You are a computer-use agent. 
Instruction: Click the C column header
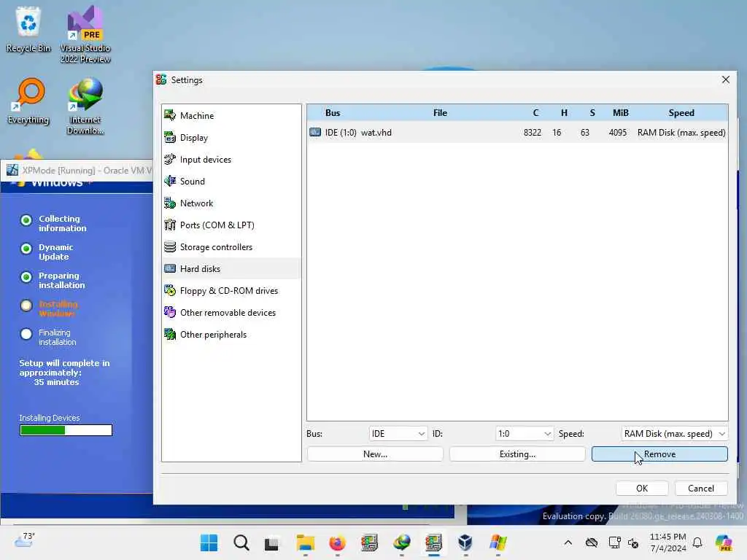[x=535, y=113]
